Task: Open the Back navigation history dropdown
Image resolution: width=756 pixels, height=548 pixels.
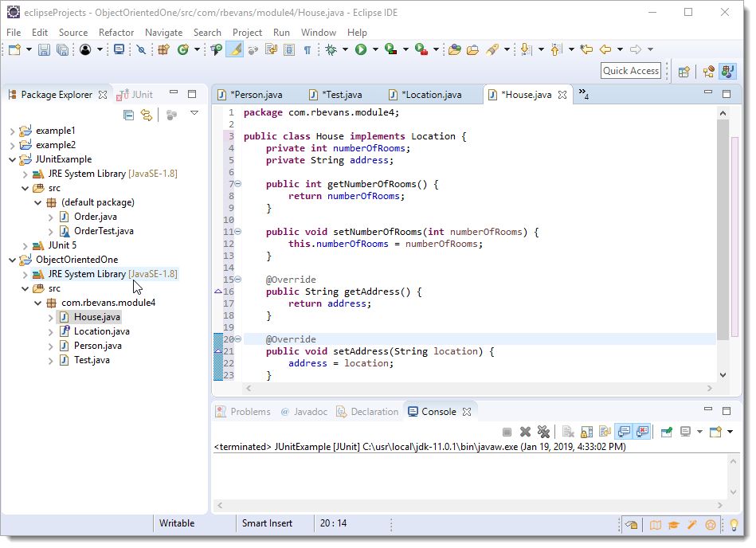Action: tap(620, 49)
